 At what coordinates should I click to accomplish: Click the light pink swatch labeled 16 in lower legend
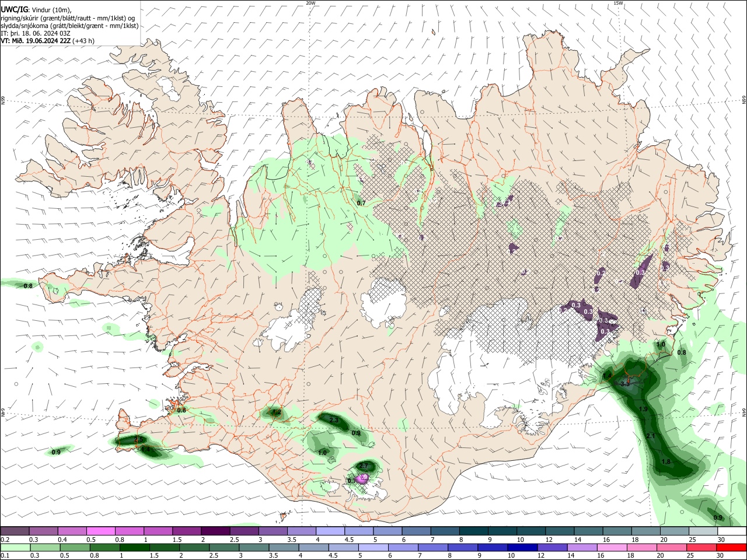tap(612, 548)
